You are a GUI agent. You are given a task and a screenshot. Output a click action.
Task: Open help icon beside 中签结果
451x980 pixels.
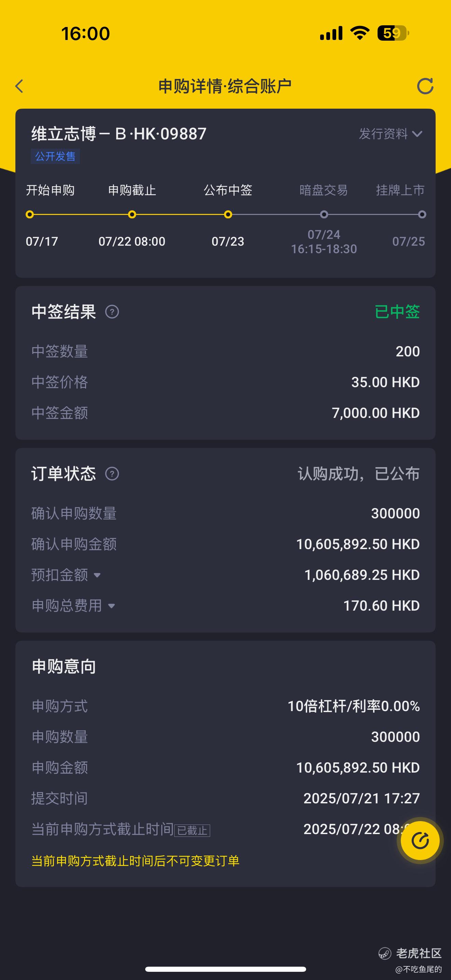point(112,312)
